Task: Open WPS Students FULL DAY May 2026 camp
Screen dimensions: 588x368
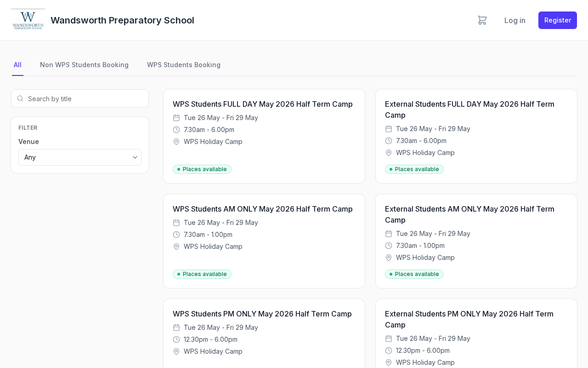Action: [x=263, y=104]
